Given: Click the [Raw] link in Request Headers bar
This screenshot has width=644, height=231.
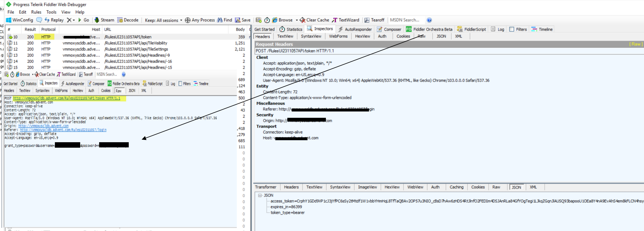Looking at the screenshot, I should tap(636, 44).
